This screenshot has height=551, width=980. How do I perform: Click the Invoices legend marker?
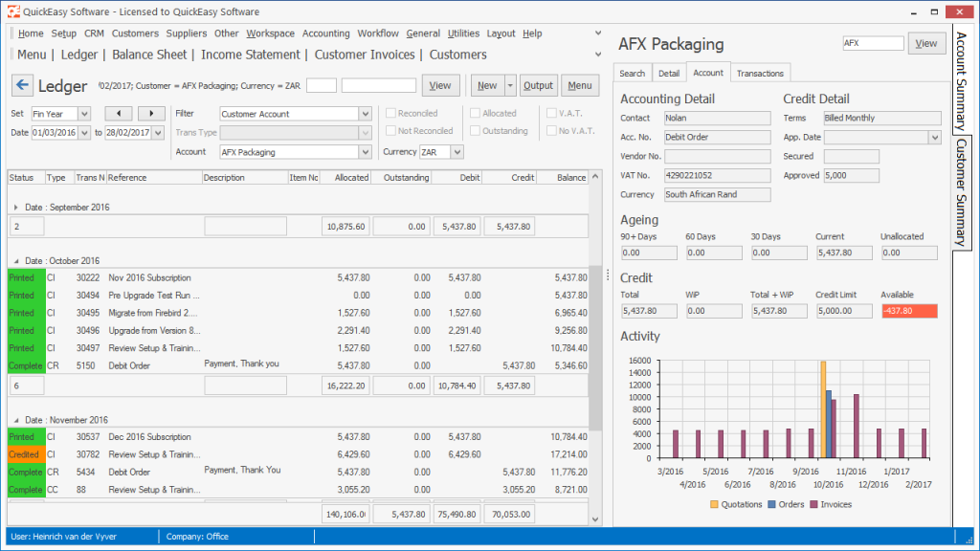[x=813, y=504]
